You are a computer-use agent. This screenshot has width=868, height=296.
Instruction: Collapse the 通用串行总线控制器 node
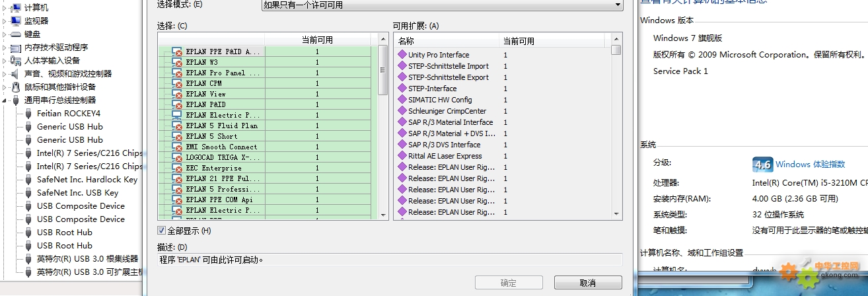point(5,100)
